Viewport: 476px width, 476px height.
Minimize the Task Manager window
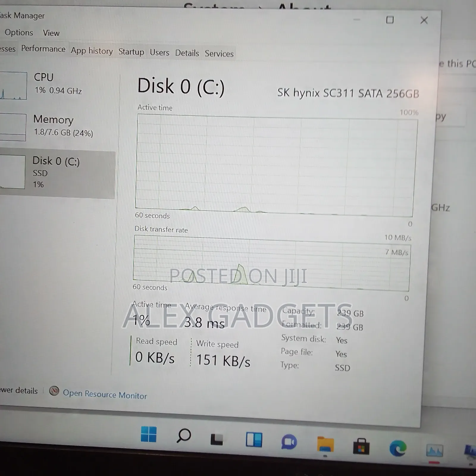357,20
